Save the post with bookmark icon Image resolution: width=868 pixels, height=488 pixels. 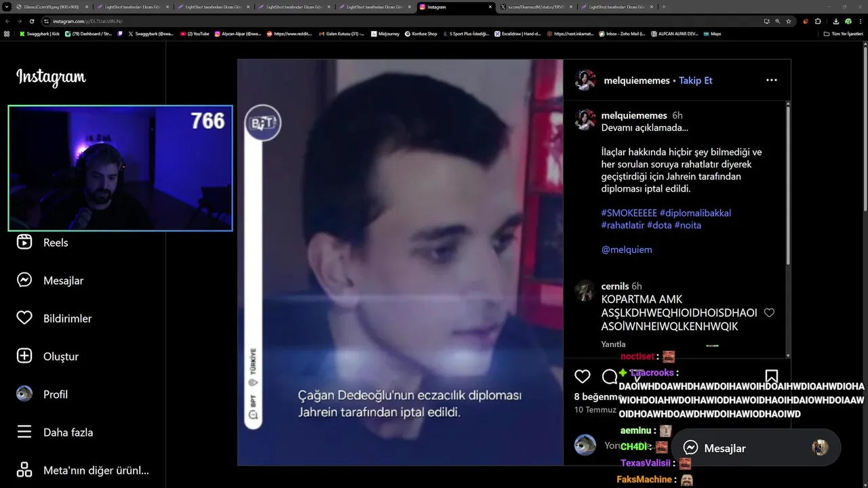(771, 376)
